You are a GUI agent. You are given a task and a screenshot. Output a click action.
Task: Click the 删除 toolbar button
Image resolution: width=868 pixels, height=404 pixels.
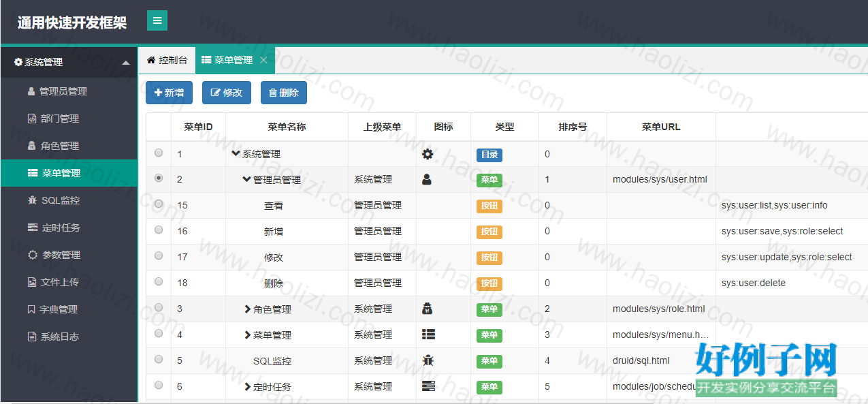click(x=284, y=93)
